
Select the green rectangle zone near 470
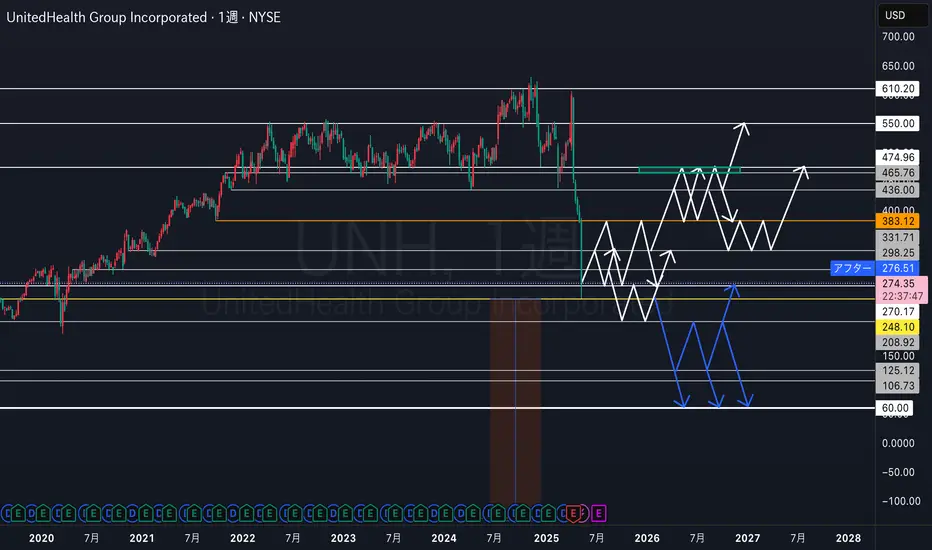click(x=689, y=170)
